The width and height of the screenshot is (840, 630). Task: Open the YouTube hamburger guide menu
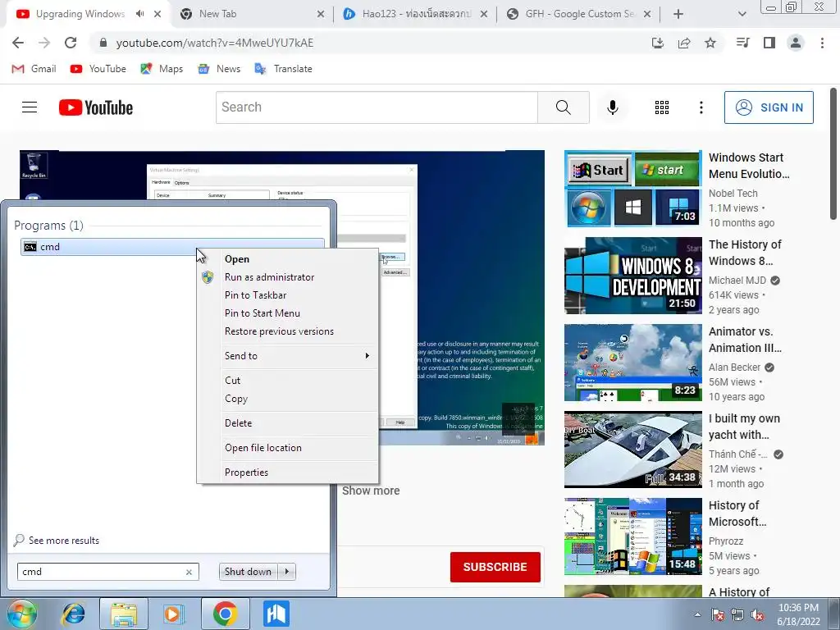pyautogui.click(x=30, y=107)
